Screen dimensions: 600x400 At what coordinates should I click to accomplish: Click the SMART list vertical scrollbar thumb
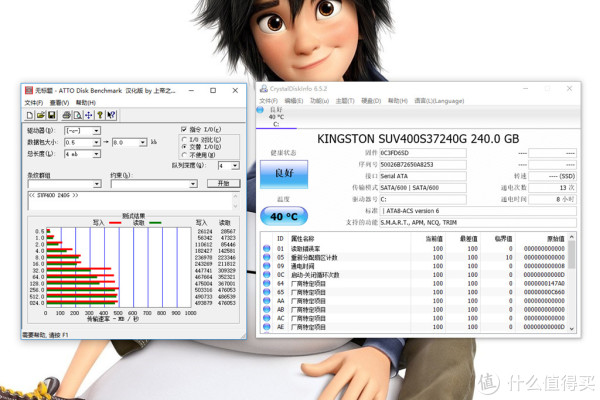(572, 255)
